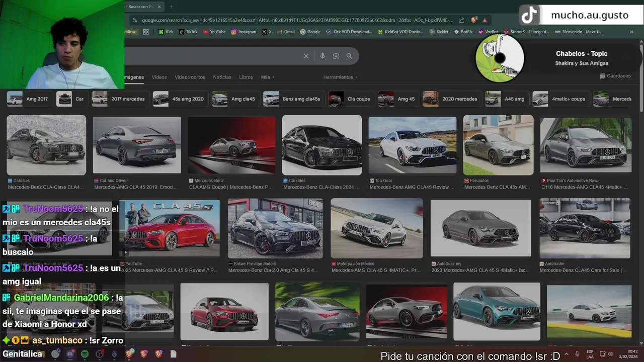Open Kick bookmark in bookmarks bar

click(x=166, y=32)
